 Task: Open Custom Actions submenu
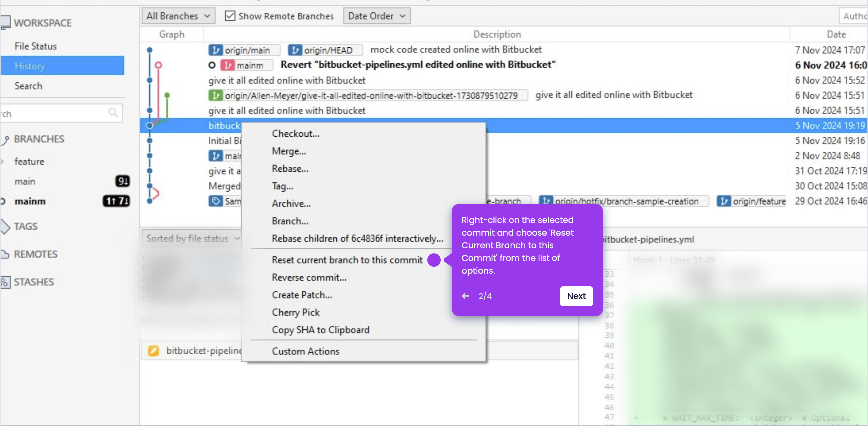[305, 351]
